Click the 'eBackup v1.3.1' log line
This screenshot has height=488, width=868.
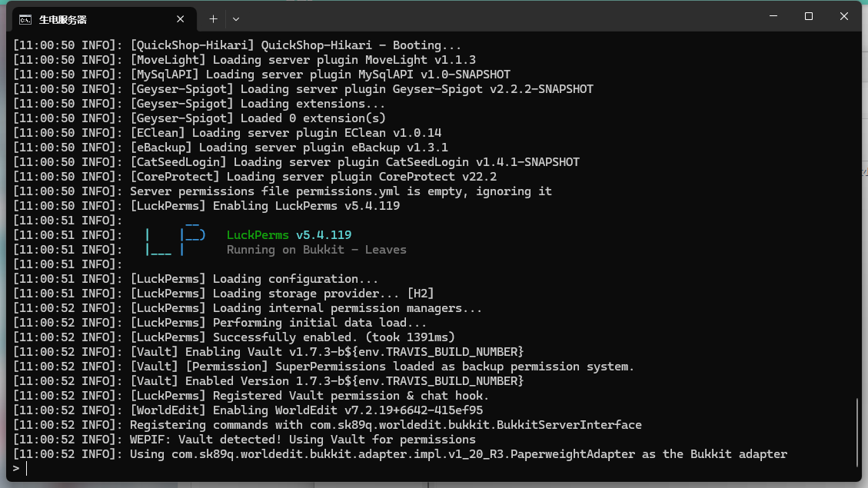[231, 148]
